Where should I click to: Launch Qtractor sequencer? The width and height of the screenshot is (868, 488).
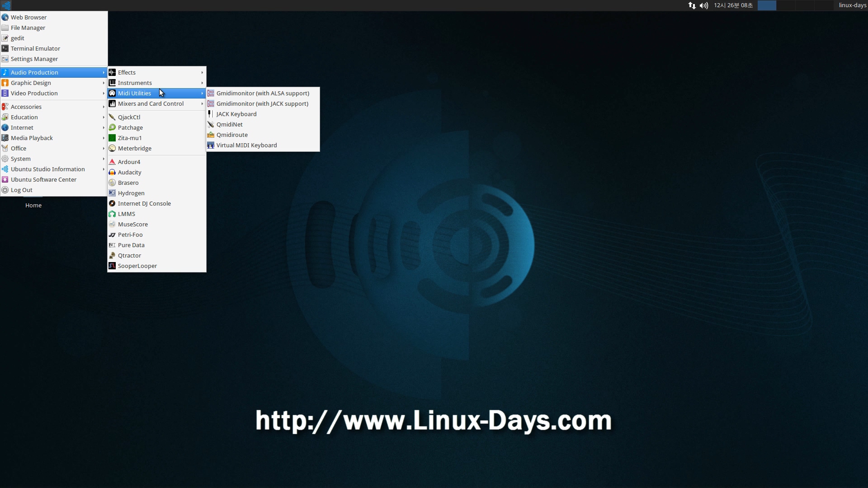(156, 255)
